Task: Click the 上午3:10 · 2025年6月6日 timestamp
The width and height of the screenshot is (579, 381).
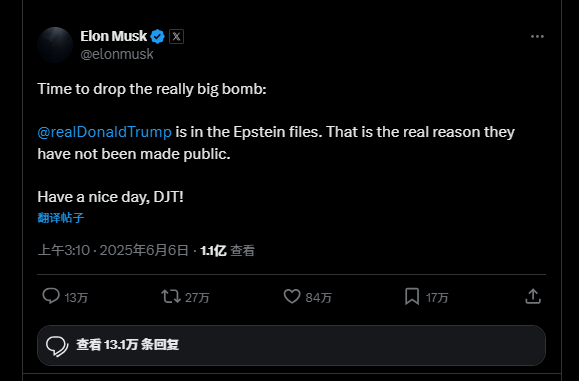Action: click(x=113, y=250)
